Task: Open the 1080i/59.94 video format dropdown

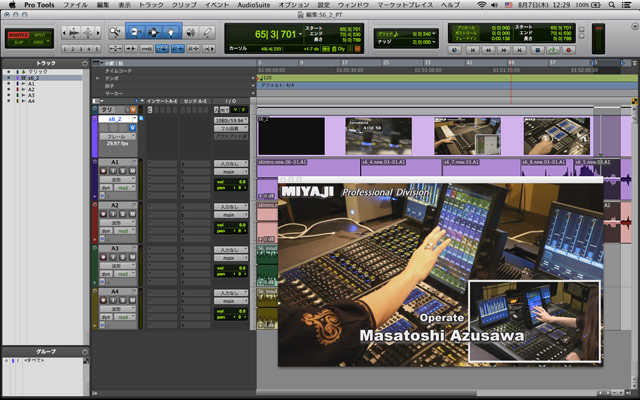Action: [231, 121]
